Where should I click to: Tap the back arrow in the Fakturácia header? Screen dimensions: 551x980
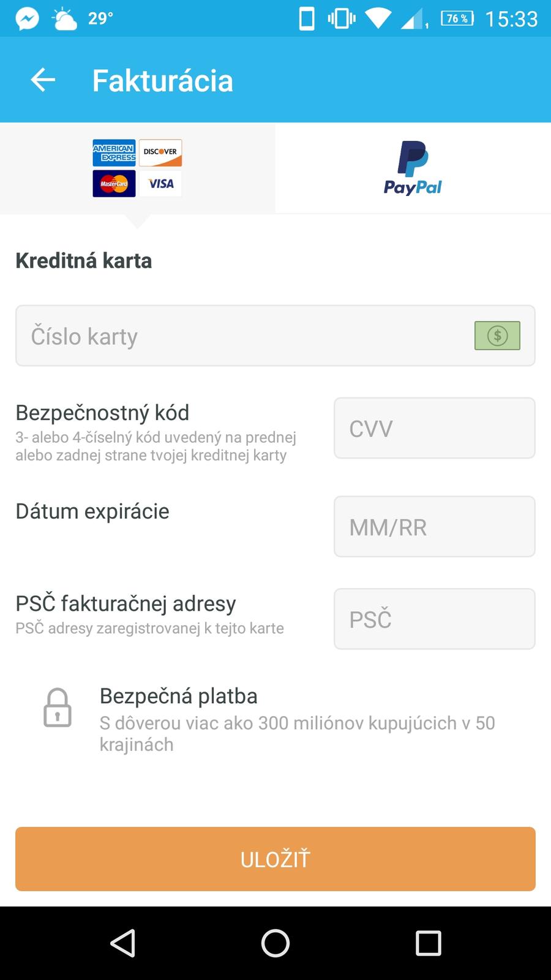pyautogui.click(x=43, y=80)
